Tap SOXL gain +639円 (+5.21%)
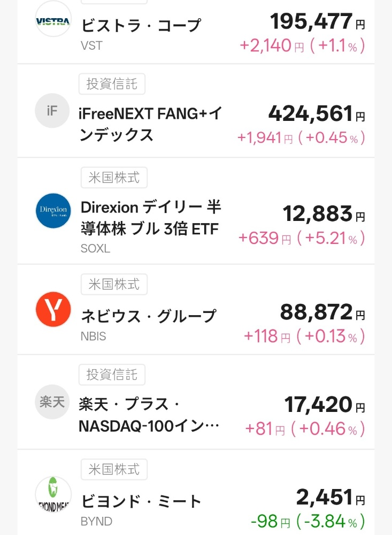The width and height of the screenshot is (392, 535). coord(302,238)
